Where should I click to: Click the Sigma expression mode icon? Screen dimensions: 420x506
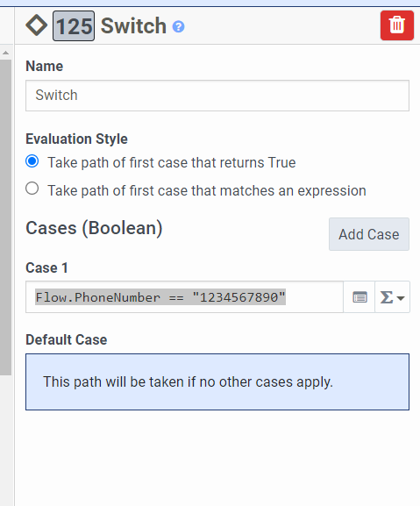(392, 297)
